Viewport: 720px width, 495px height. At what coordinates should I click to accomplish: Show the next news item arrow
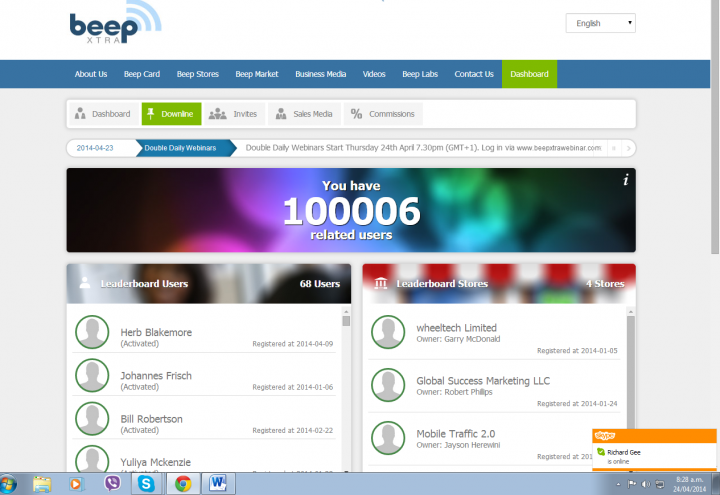(628, 148)
